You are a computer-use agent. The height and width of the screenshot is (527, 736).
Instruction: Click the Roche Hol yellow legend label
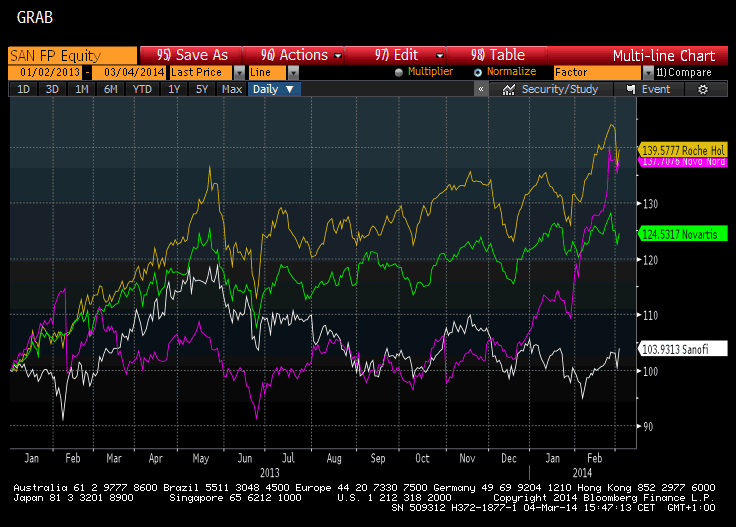[682, 150]
